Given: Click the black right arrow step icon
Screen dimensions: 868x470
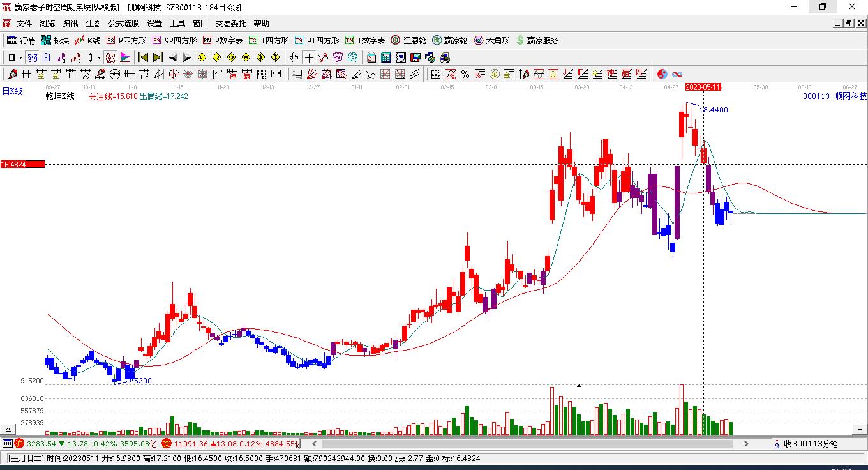Looking at the screenshot, I should (188, 57).
